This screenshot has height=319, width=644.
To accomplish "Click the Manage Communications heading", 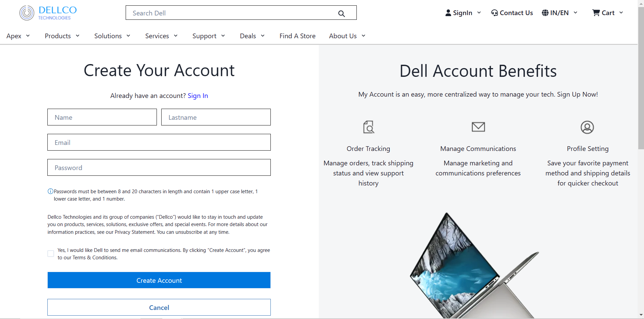I will (478, 149).
